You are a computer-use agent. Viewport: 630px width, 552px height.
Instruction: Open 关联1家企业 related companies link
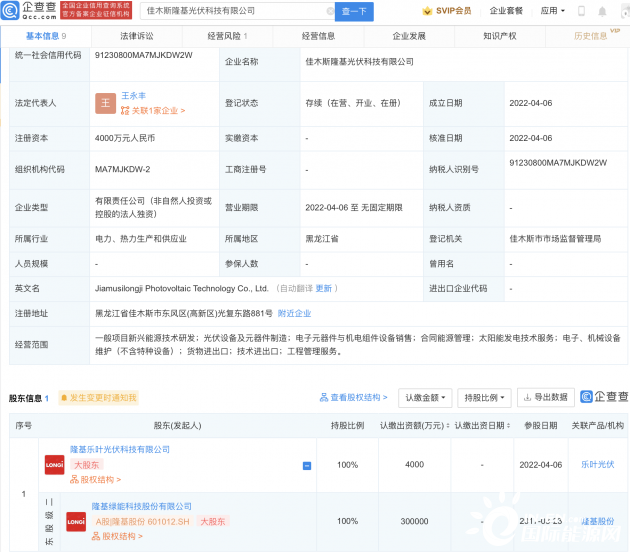[x=153, y=110]
